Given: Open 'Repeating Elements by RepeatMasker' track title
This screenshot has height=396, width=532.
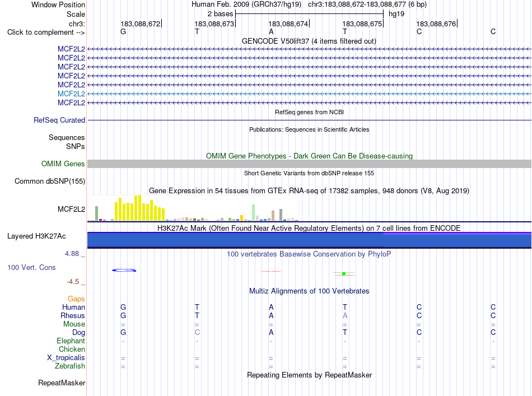Looking at the screenshot, I should [309, 375].
